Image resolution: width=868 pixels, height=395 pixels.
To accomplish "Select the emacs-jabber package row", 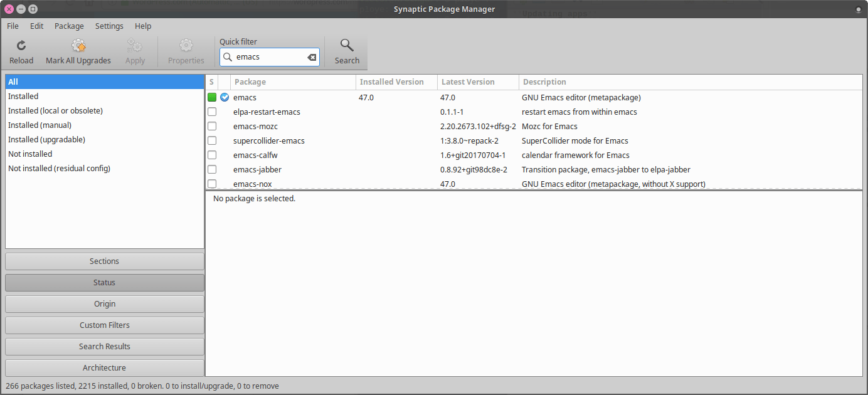I will point(534,169).
